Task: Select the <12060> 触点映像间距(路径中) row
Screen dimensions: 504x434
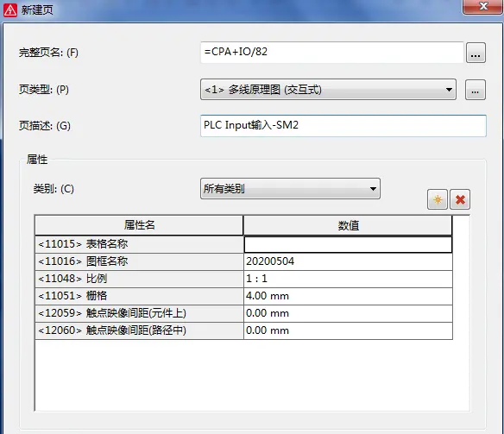Action: pyautogui.click(x=139, y=330)
